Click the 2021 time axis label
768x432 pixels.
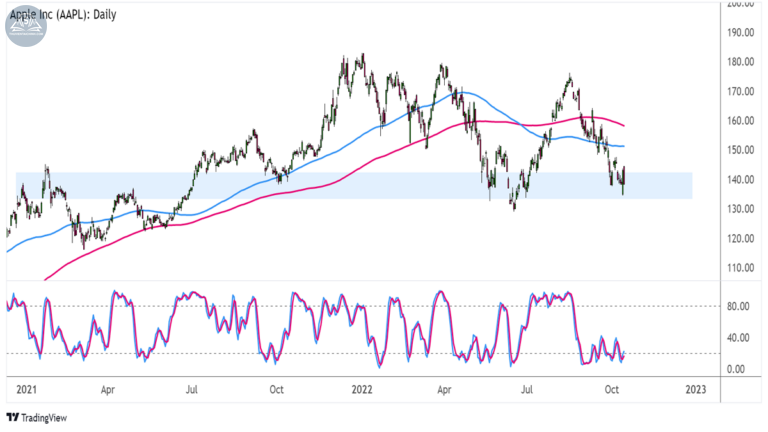coord(26,389)
